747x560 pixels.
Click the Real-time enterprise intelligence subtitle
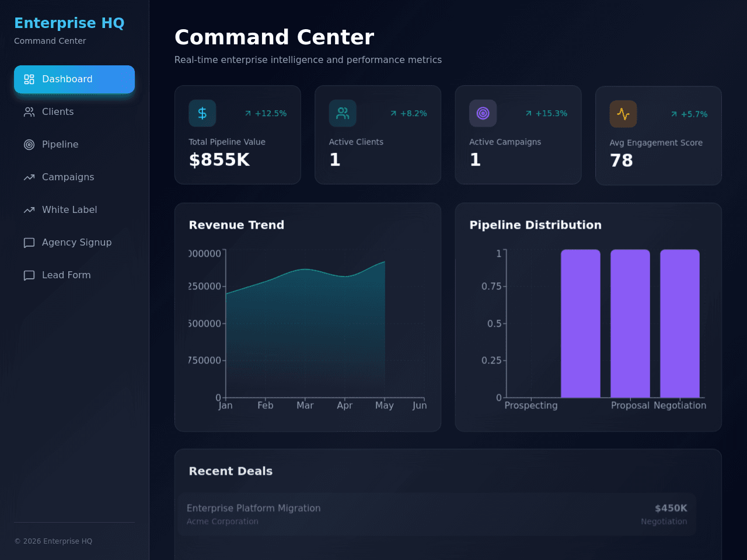(308, 60)
